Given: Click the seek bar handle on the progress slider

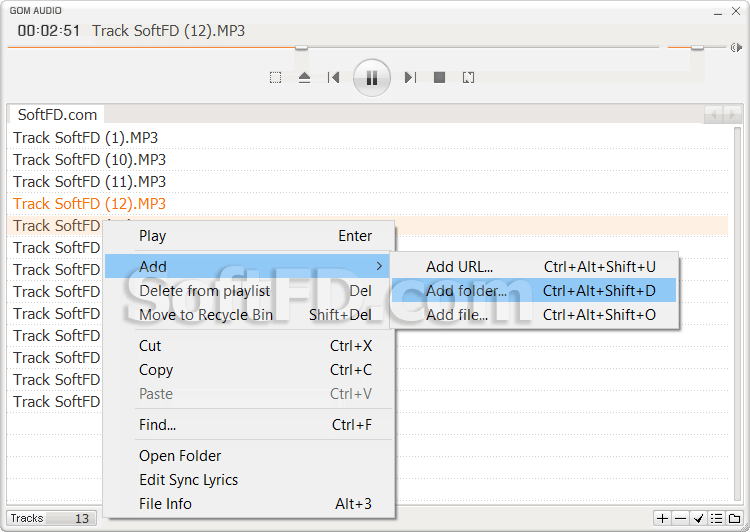Looking at the screenshot, I should (301, 47).
